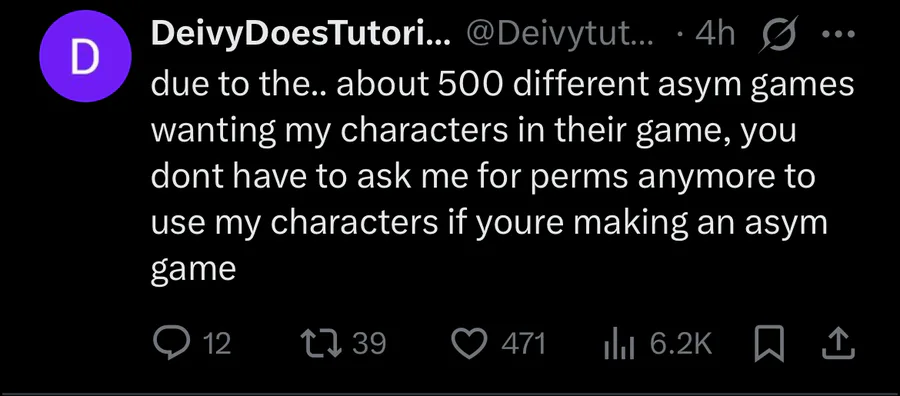Click the repost count 39
This screenshot has height=396, width=900.
point(368,344)
